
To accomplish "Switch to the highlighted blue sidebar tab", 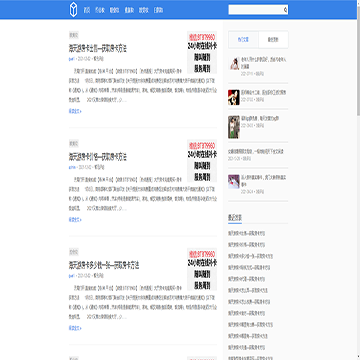I will (x=243, y=40).
